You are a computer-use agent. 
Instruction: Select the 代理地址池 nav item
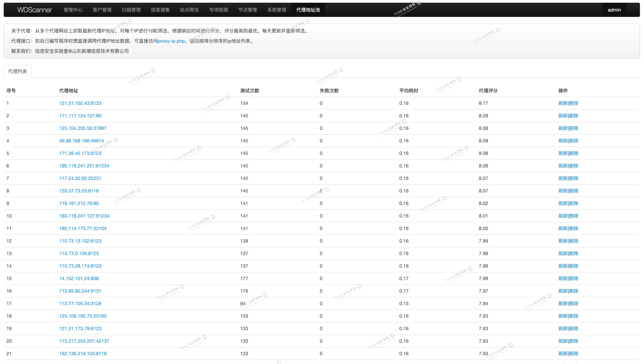pyautogui.click(x=308, y=10)
